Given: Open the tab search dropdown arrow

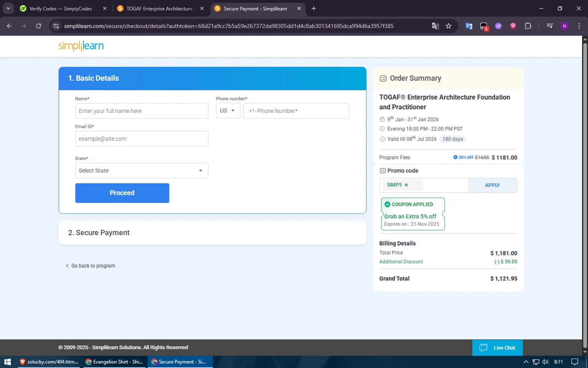Looking at the screenshot, I should point(8,9).
